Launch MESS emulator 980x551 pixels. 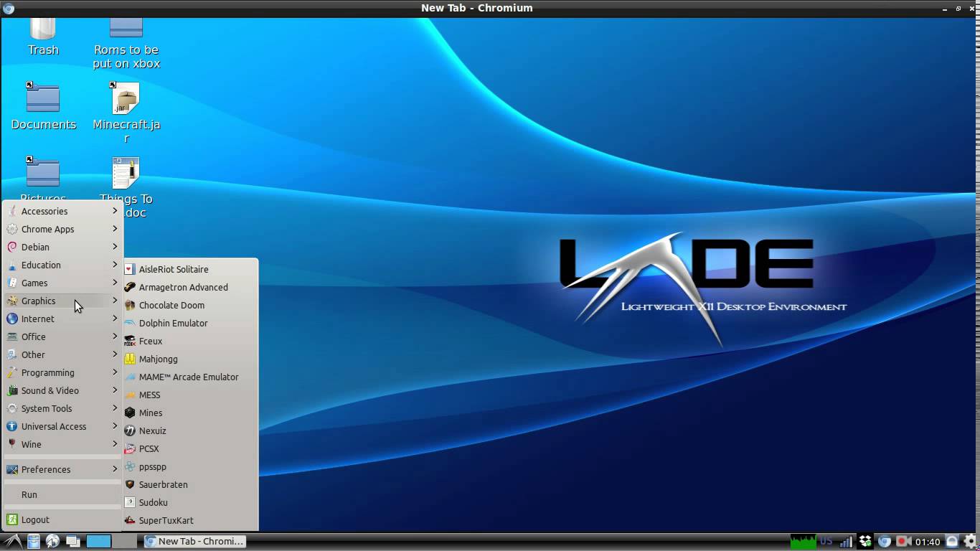click(190, 395)
